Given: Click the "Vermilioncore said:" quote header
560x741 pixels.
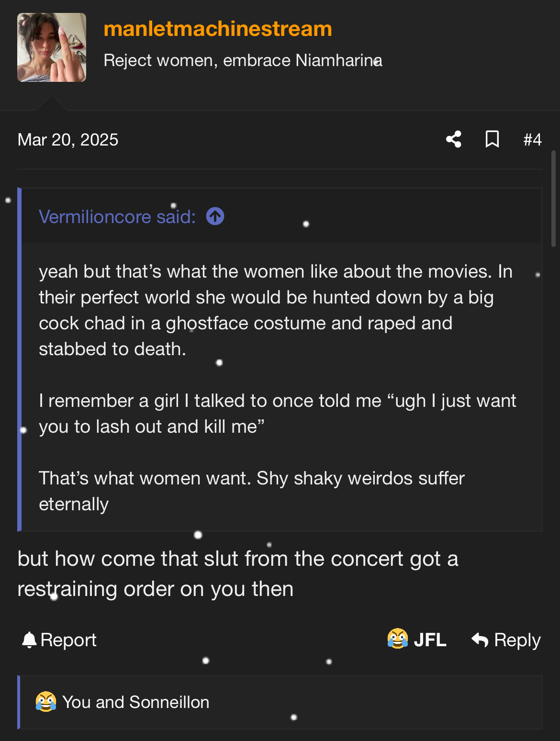Looking at the screenshot, I should [117, 217].
